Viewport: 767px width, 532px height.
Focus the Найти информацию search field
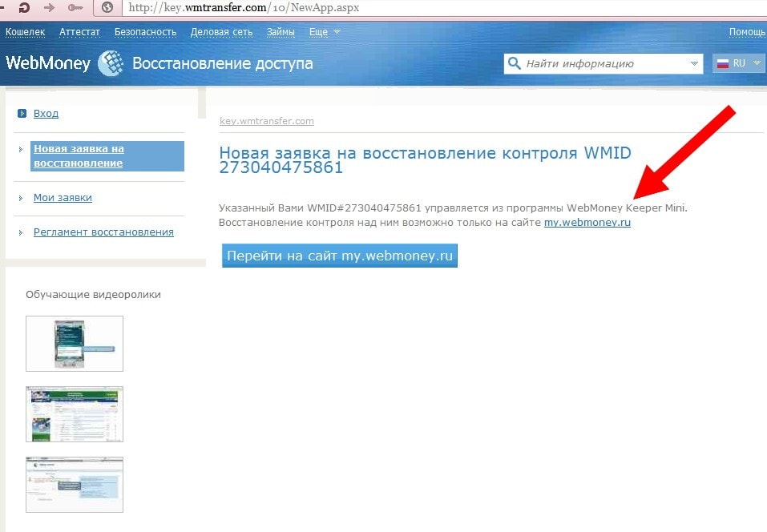(604, 63)
